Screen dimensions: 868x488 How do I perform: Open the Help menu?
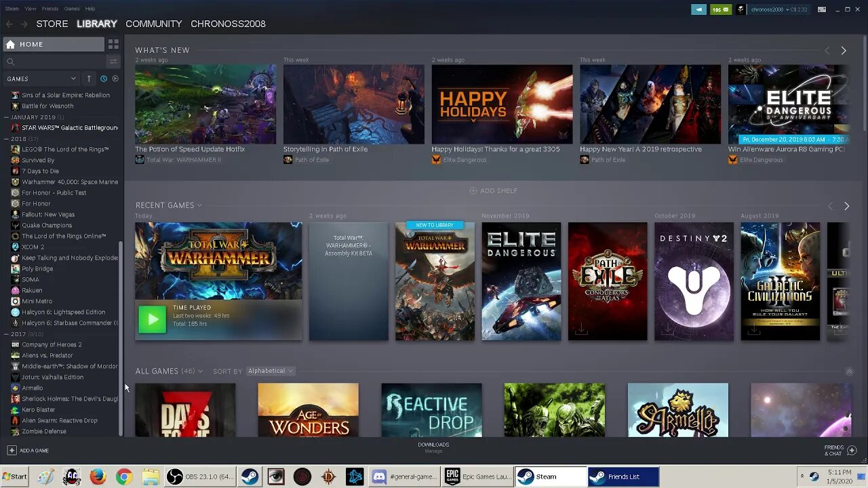pos(90,9)
